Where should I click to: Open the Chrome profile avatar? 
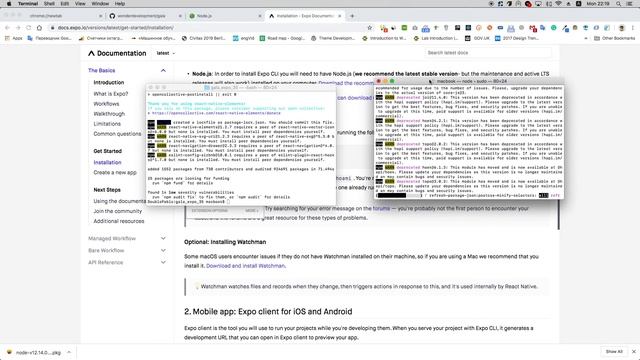622,28
